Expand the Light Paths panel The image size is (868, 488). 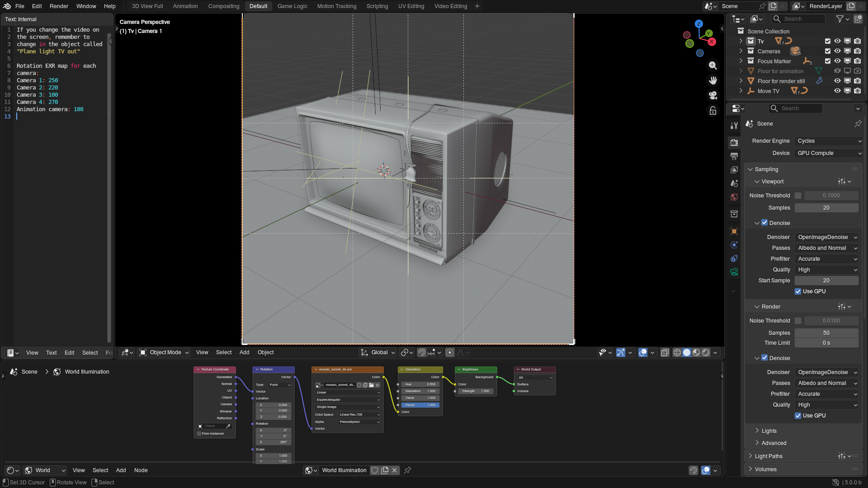[769, 456]
